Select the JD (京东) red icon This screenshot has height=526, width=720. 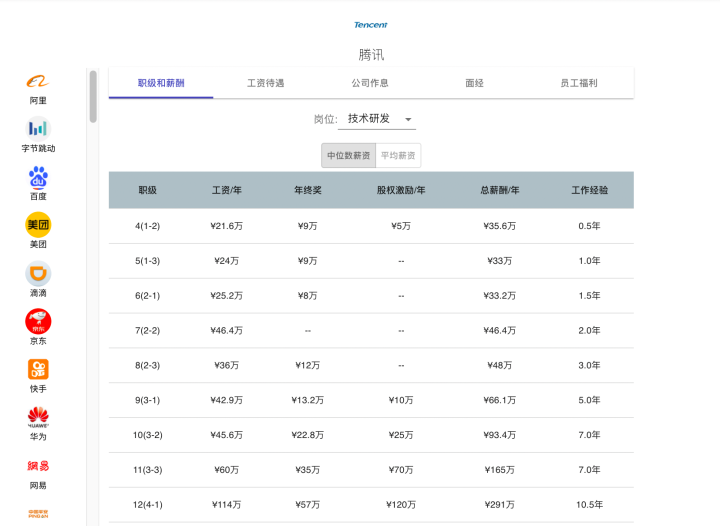pos(38,321)
